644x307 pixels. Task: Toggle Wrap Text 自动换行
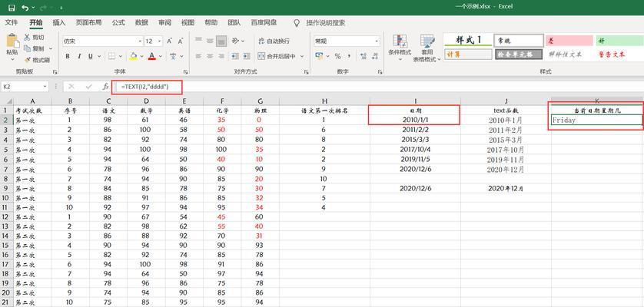pos(274,41)
